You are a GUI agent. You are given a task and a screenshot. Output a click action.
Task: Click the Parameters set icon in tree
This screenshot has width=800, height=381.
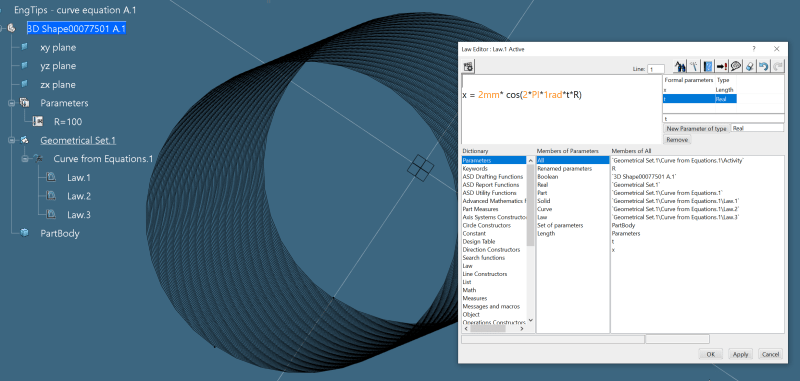coord(24,103)
